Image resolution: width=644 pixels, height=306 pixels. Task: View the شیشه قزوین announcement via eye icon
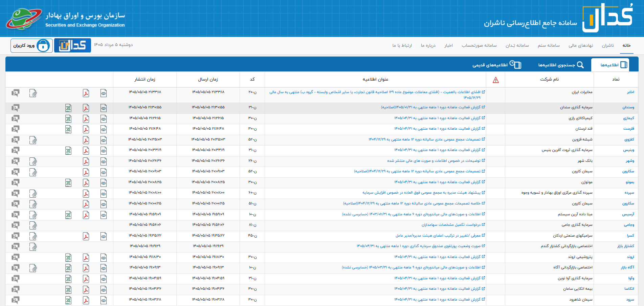click(104, 140)
